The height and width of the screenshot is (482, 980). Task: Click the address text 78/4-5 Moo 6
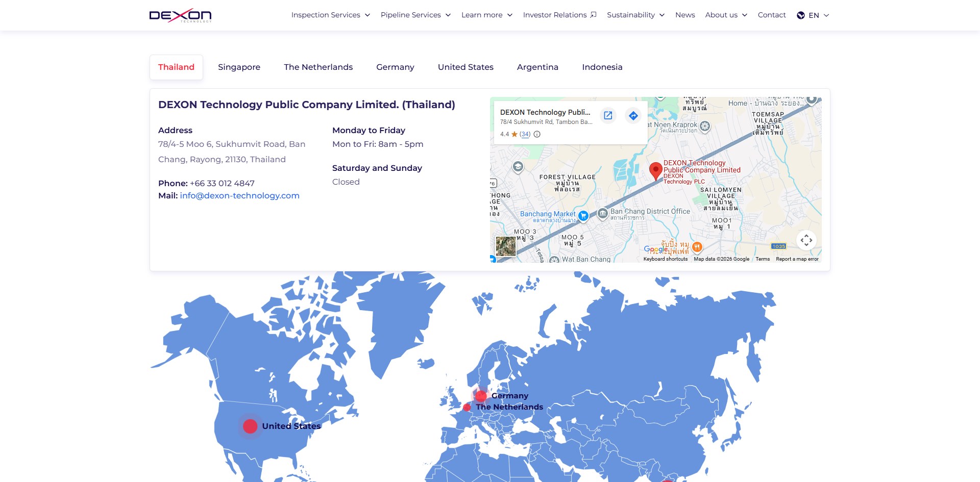tap(232, 152)
